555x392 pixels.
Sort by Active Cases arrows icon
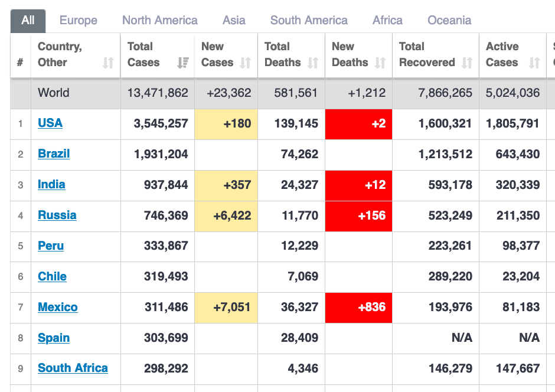(534, 63)
